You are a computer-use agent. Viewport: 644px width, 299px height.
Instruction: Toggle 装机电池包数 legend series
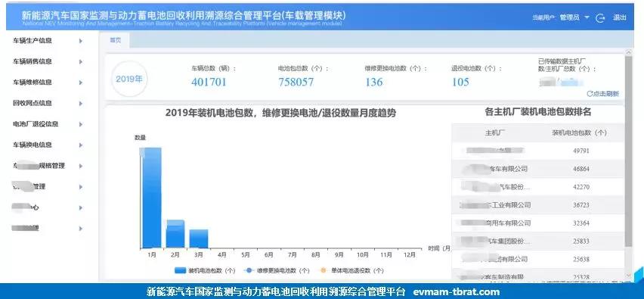[x=205, y=270]
